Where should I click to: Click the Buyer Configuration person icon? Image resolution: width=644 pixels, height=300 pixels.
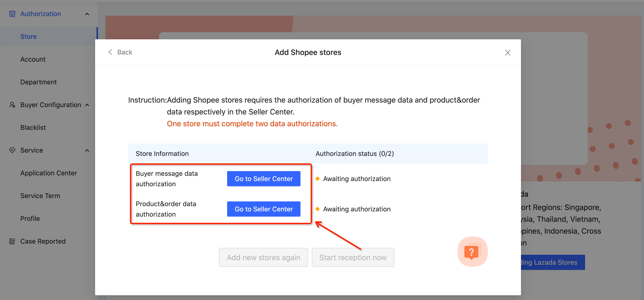[x=12, y=105]
